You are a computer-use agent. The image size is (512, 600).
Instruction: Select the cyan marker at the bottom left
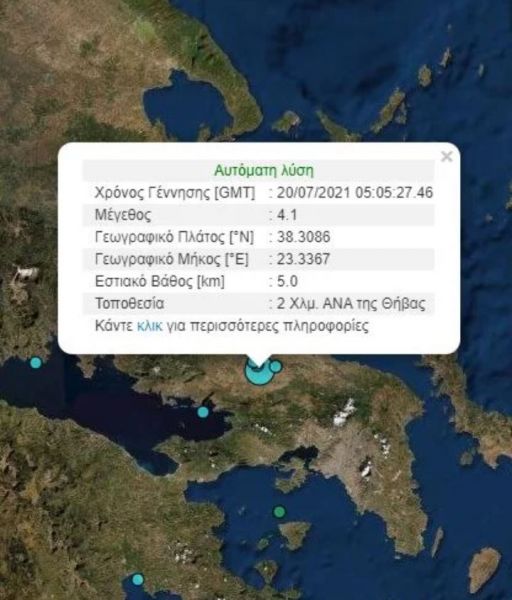coord(137,579)
